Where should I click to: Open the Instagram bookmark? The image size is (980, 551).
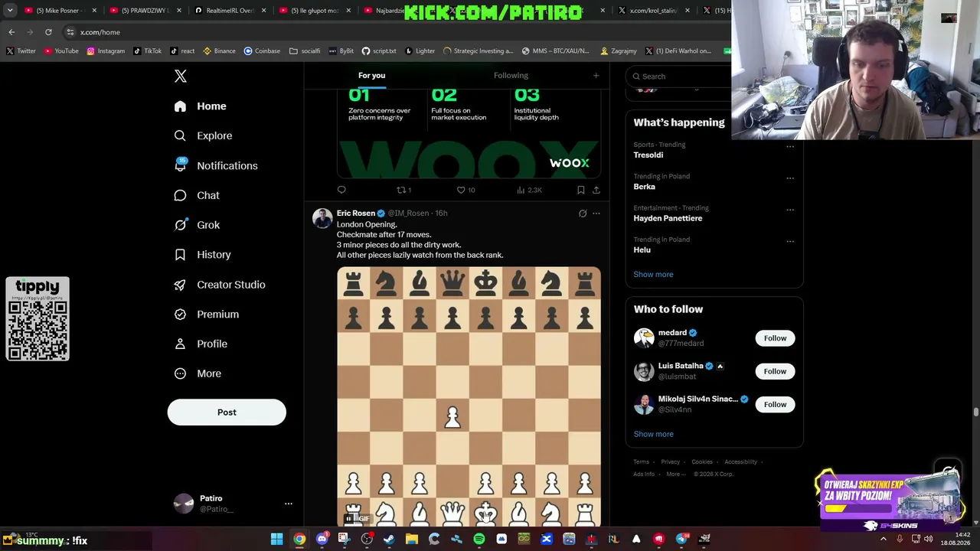tap(106, 51)
